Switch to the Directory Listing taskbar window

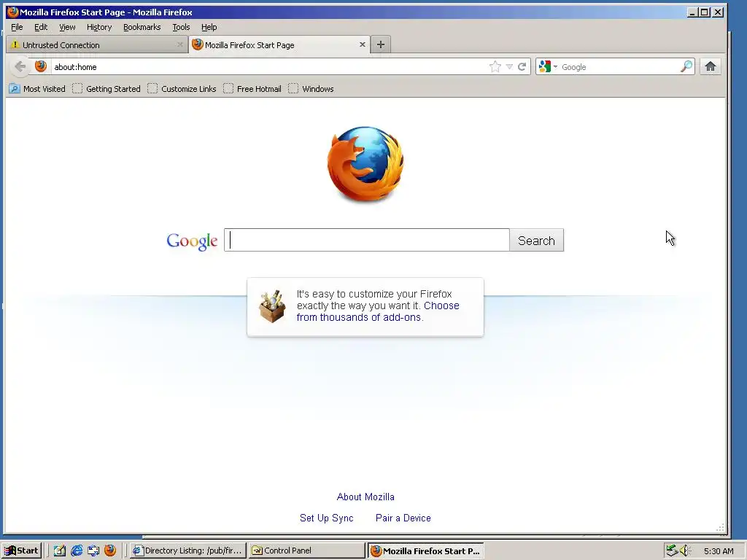tap(187, 551)
